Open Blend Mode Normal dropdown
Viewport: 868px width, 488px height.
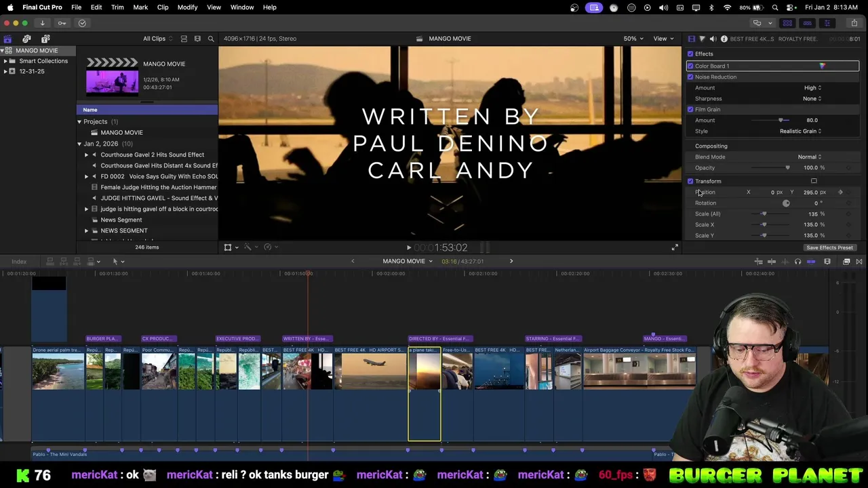810,157
